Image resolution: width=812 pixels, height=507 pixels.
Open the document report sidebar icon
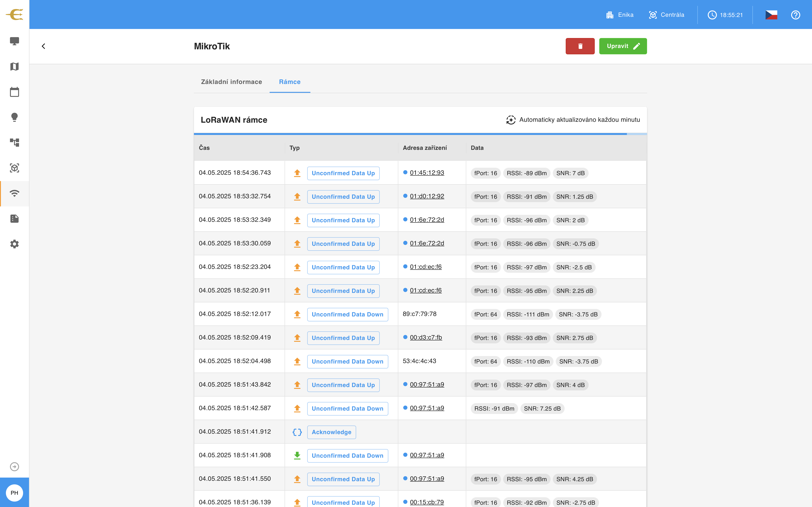[x=14, y=219]
